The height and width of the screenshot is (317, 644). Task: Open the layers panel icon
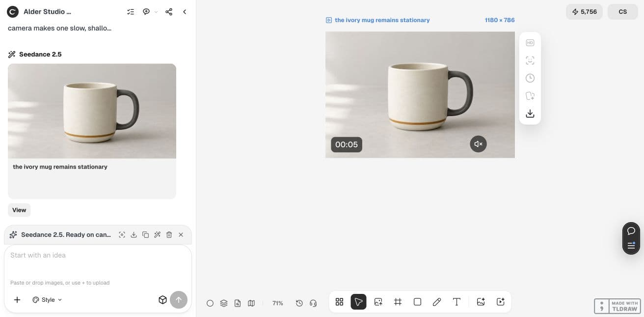pyautogui.click(x=224, y=303)
